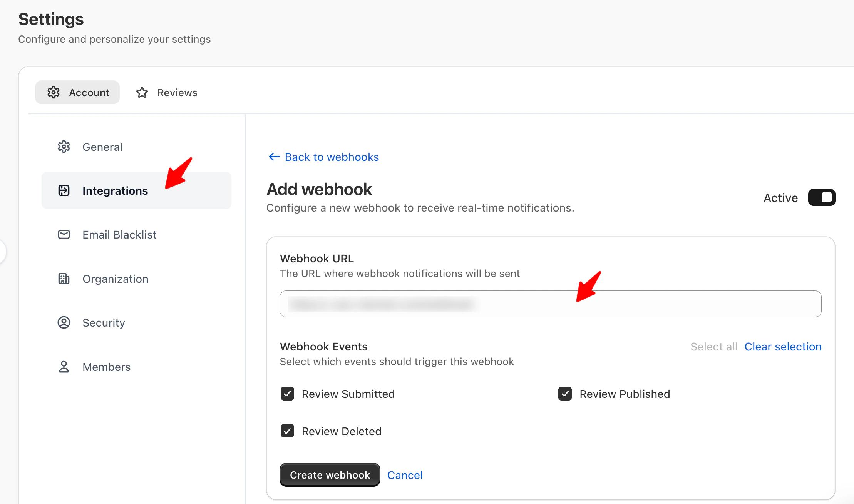Screen dimensions: 854x504
Task: Uncheck the Review Published checkbox
Action: pos(565,394)
